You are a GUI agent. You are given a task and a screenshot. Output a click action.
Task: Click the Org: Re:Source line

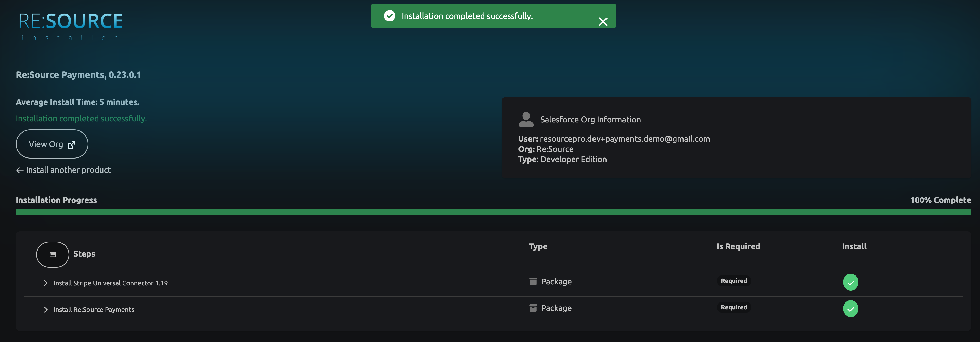pyautogui.click(x=546, y=149)
